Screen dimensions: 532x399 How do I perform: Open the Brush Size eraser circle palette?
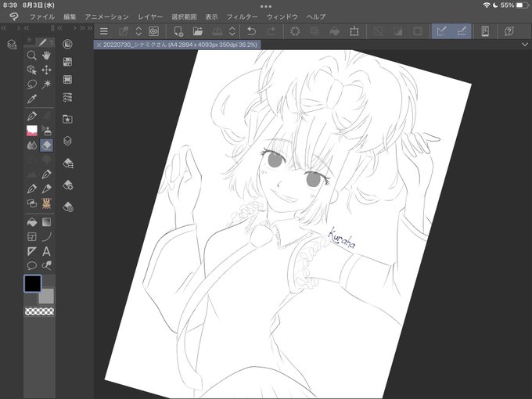(68, 207)
